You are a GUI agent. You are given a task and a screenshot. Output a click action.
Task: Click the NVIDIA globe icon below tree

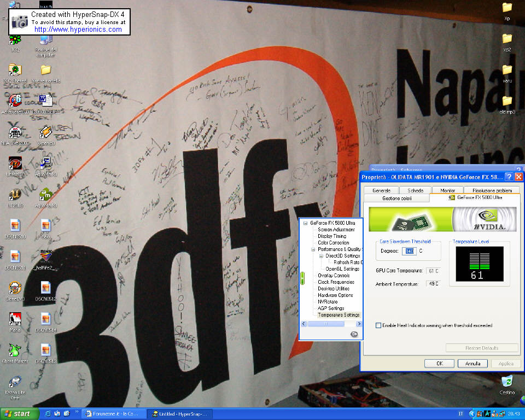click(354, 334)
